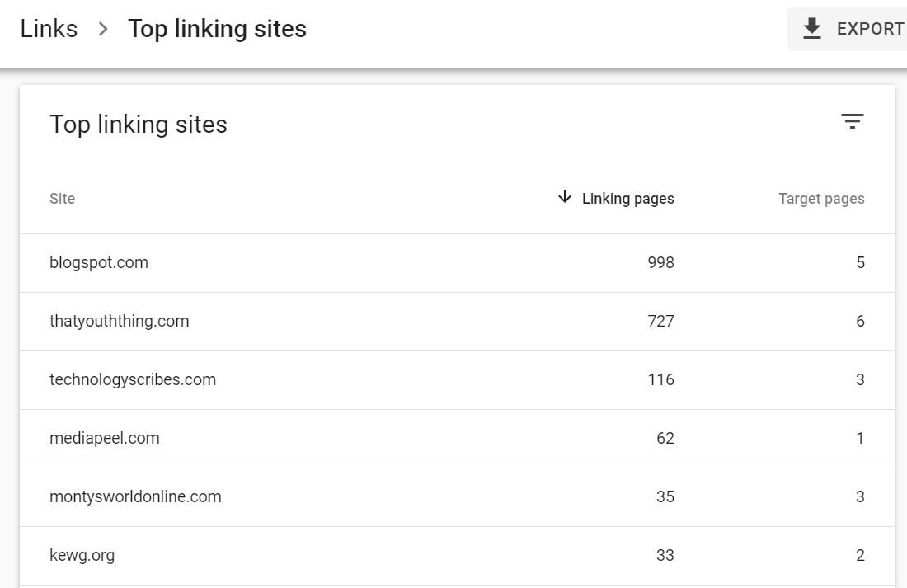Click the 998 linking pages value

coord(660,263)
